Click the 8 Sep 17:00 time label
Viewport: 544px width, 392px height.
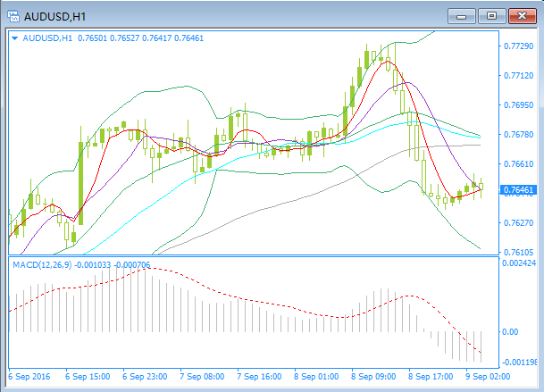tap(431, 377)
